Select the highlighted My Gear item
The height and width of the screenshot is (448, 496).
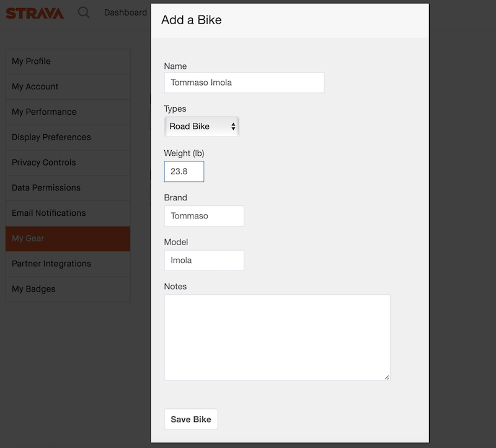[x=68, y=239]
